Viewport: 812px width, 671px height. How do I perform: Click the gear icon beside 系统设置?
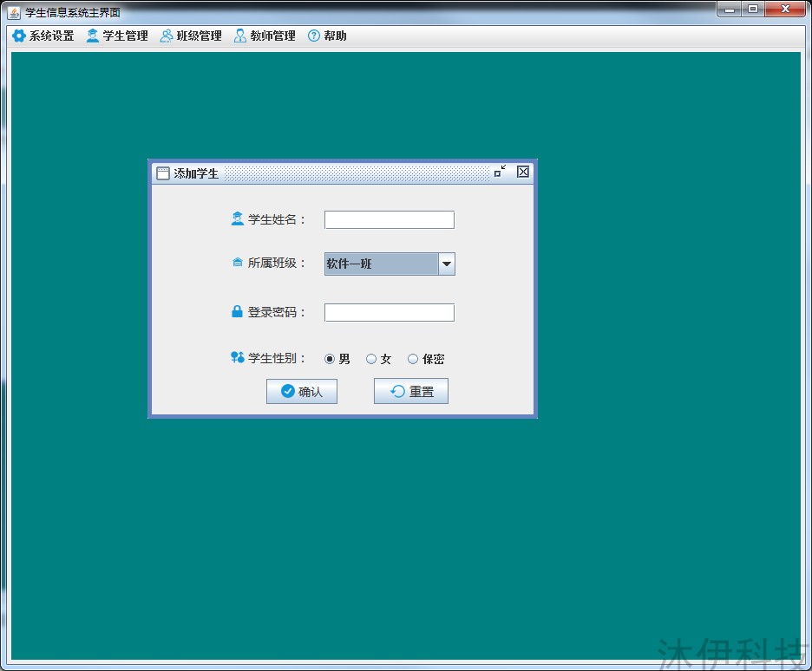[19, 36]
